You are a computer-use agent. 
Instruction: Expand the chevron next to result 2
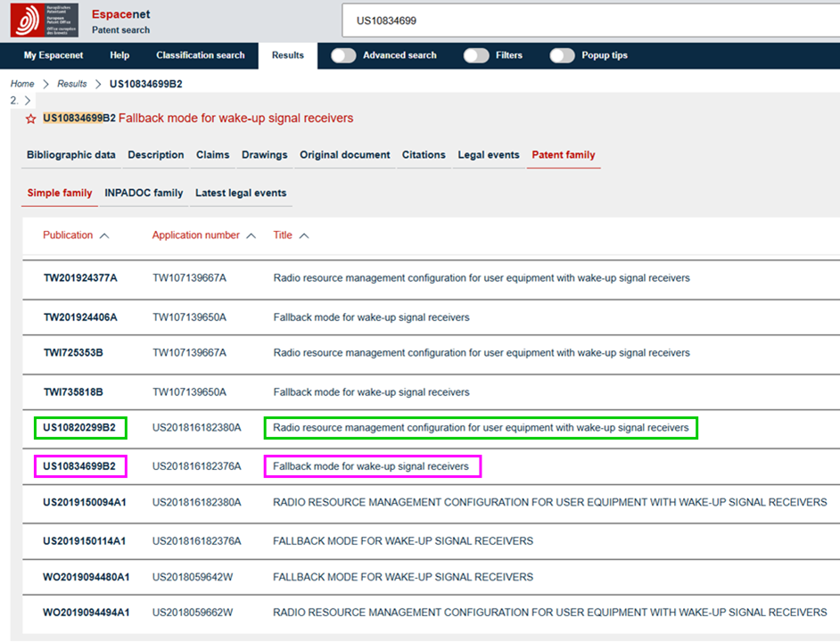tap(28, 101)
